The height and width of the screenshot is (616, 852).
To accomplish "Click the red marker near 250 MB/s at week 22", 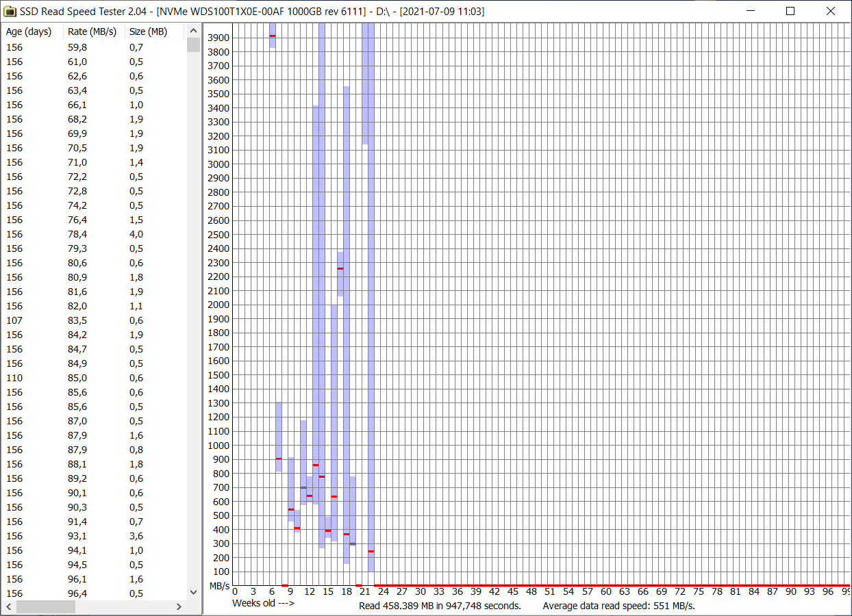I will [x=371, y=551].
